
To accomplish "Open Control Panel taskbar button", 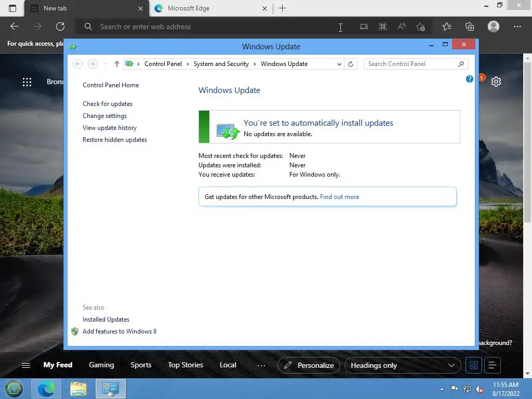I will pos(111,389).
